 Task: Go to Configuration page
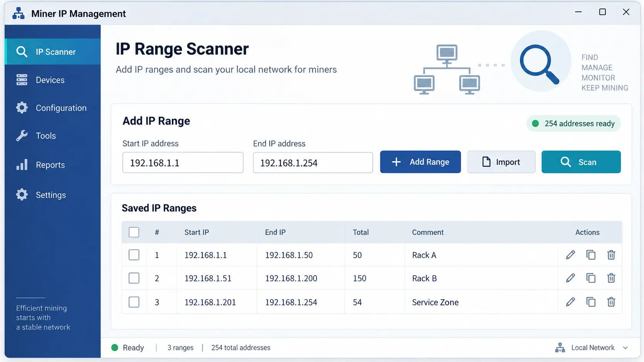[53, 108]
